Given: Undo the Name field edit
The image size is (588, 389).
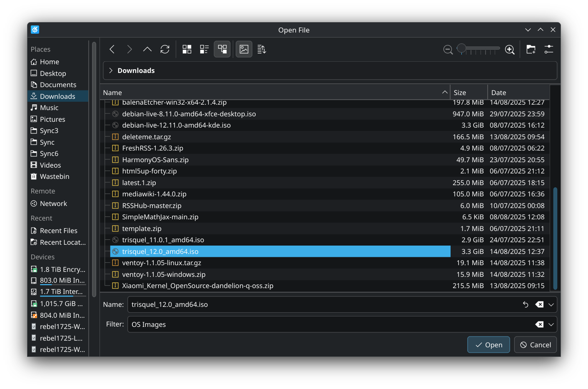Looking at the screenshot, I should [x=526, y=304].
